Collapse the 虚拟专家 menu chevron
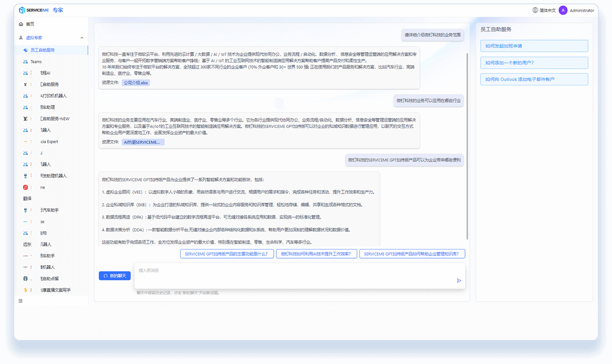 click(82, 38)
